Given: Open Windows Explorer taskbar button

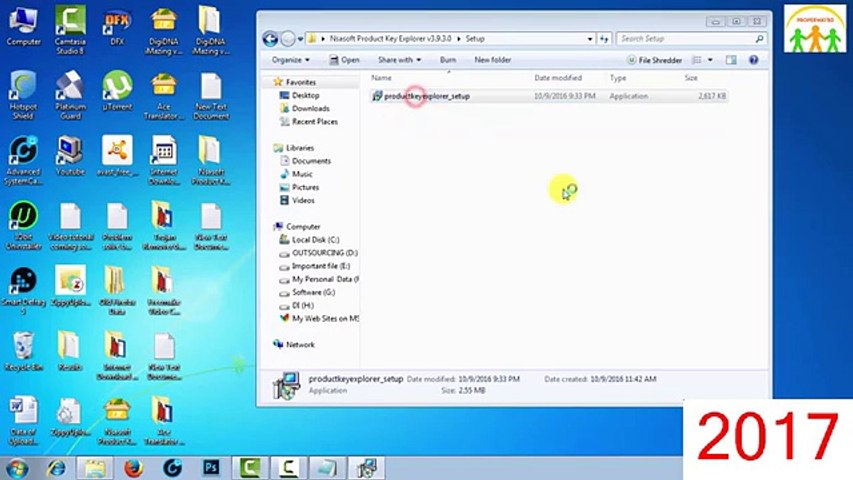Looking at the screenshot, I should point(95,468).
